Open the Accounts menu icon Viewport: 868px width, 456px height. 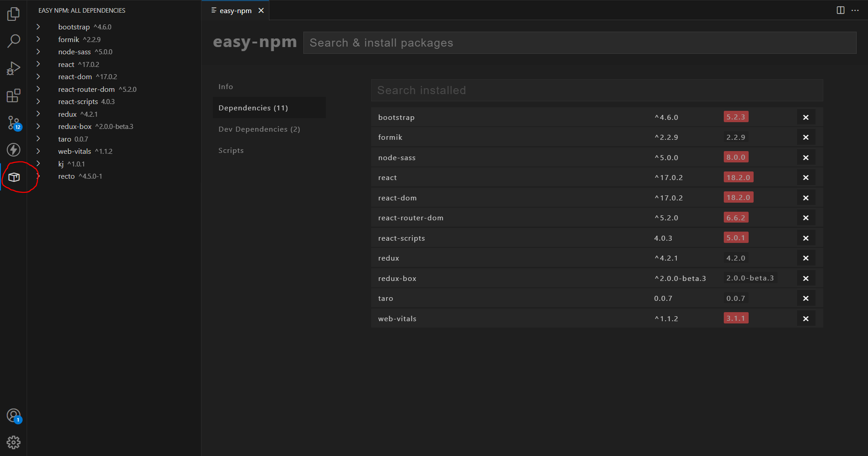click(x=14, y=415)
